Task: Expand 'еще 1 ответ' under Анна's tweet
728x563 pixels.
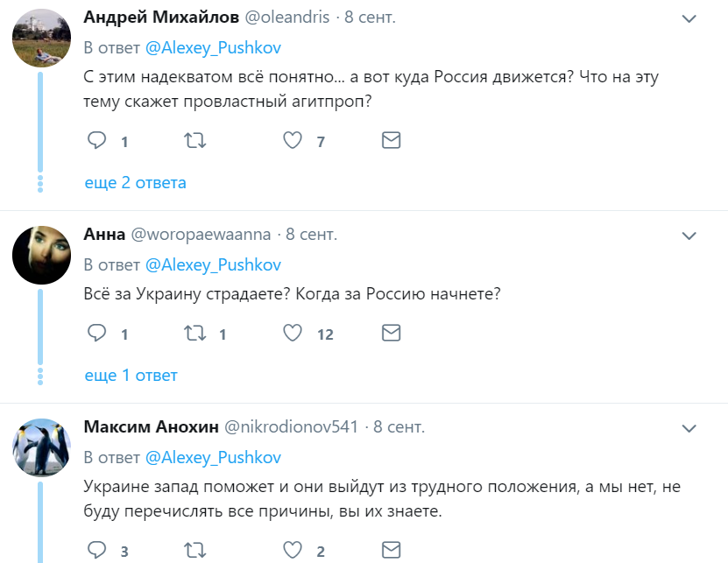Action: 131,375
